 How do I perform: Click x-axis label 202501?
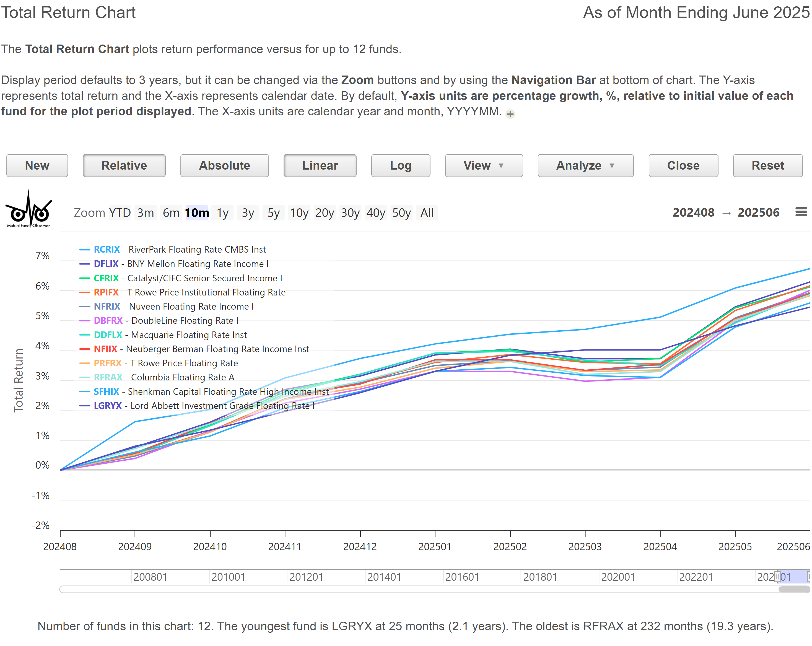tap(435, 547)
